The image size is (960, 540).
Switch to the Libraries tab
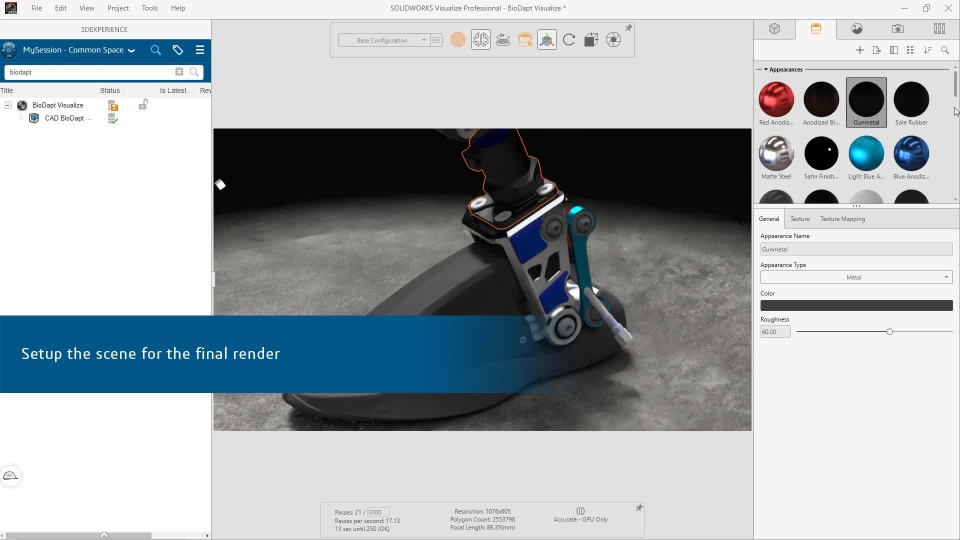[939, 29]
